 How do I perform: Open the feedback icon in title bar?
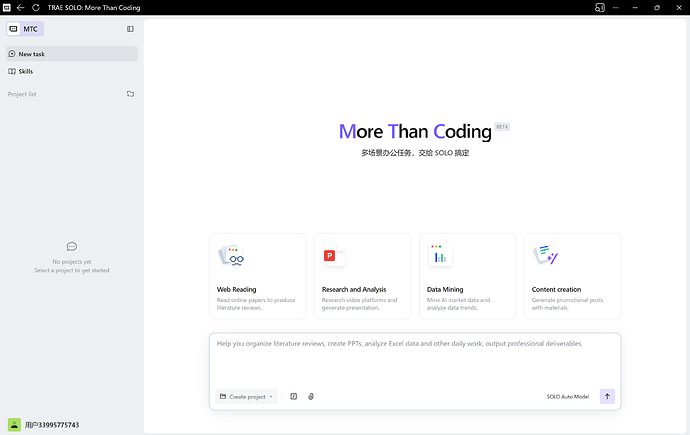point(599,7)
